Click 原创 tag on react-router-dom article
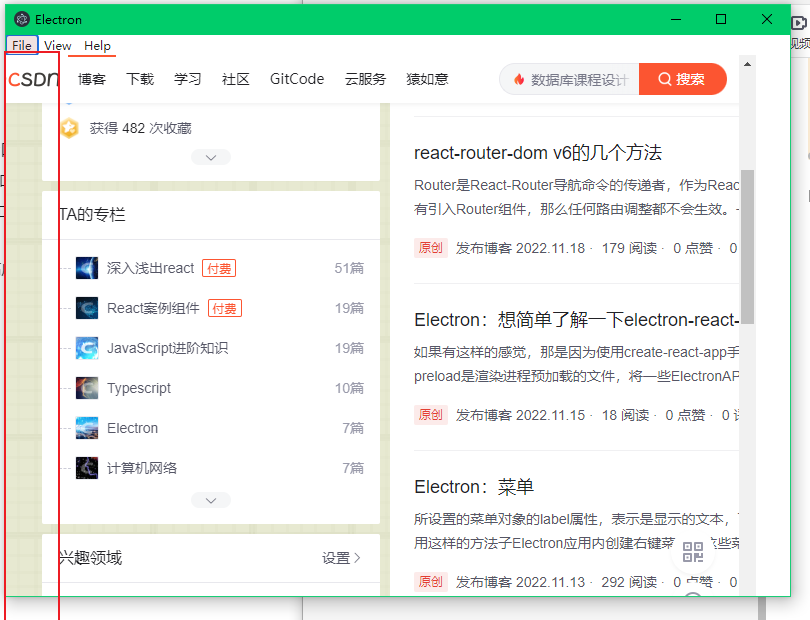 pos(430,248)
